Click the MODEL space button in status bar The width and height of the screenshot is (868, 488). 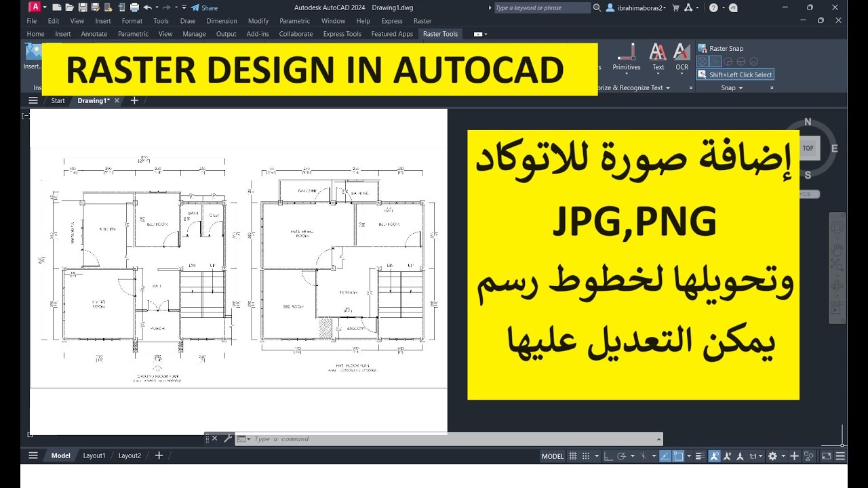pos(553,456)
